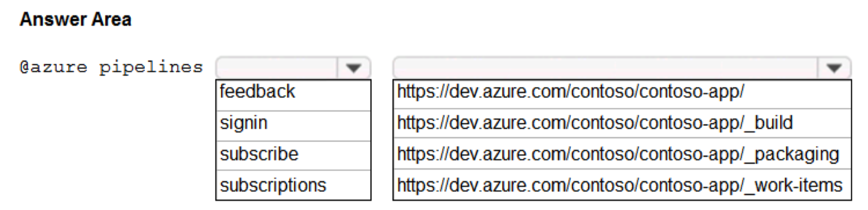Click the @azure mention text

(x=53, y=67)
